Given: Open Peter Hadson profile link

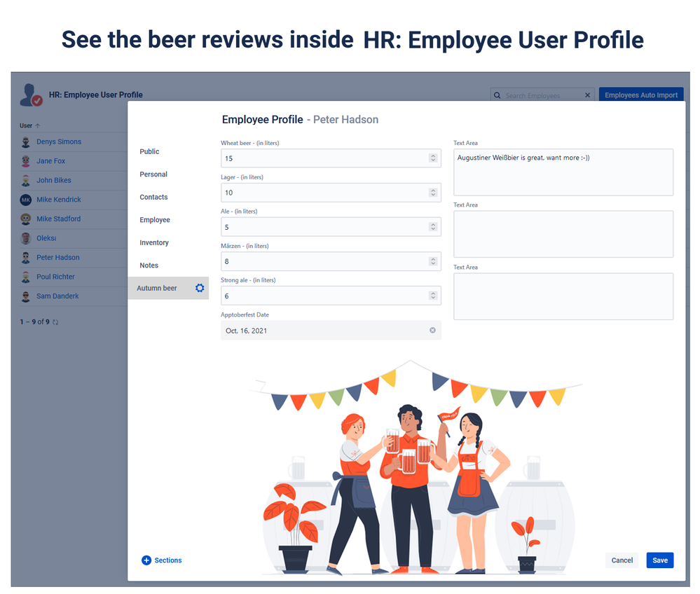Looking at the screenshot, I should tap(58, 257).
